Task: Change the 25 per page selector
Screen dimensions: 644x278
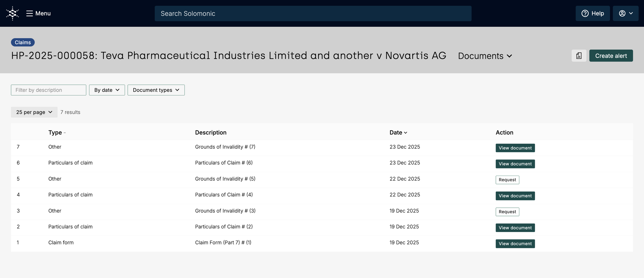Action: pos(34,112)
